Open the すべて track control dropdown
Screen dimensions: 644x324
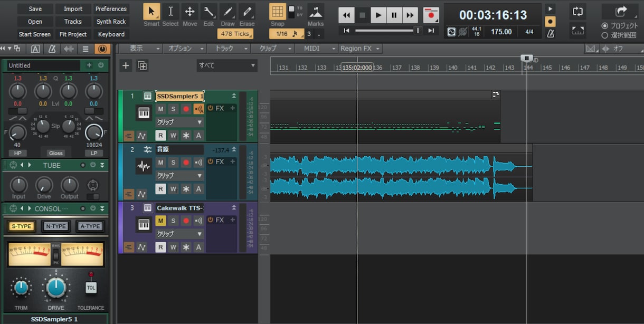click(x=227, y=65)
